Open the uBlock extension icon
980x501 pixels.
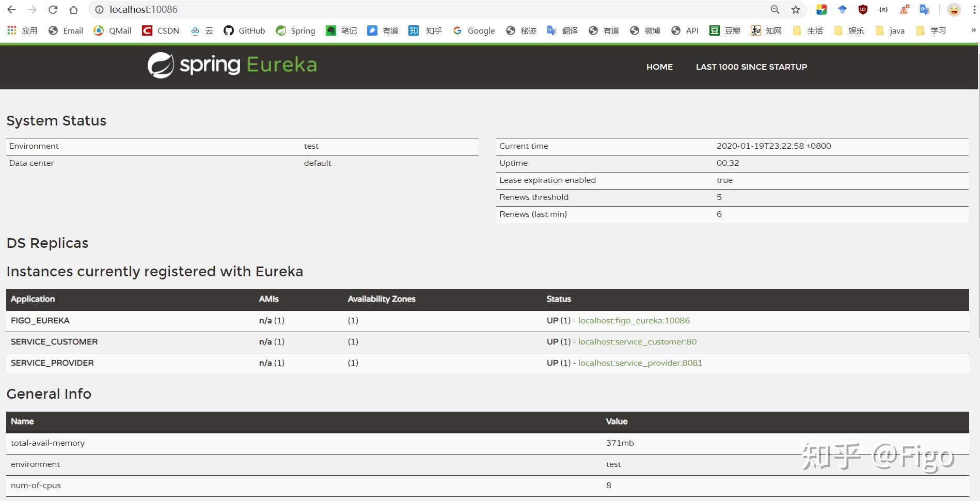click(863, 10)
